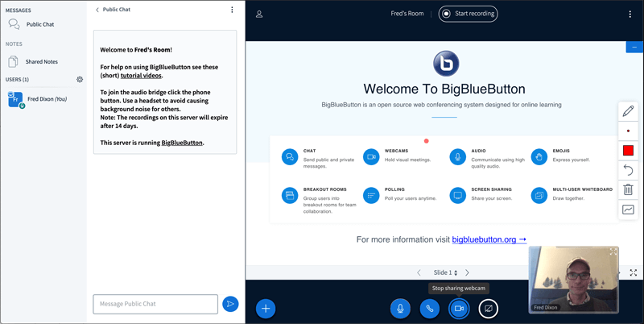Image resolution: width=644 pixels, height=324 pixels.
Task: Toggle the user list panel
Action: pyautogui.click(x=259, y=14)
